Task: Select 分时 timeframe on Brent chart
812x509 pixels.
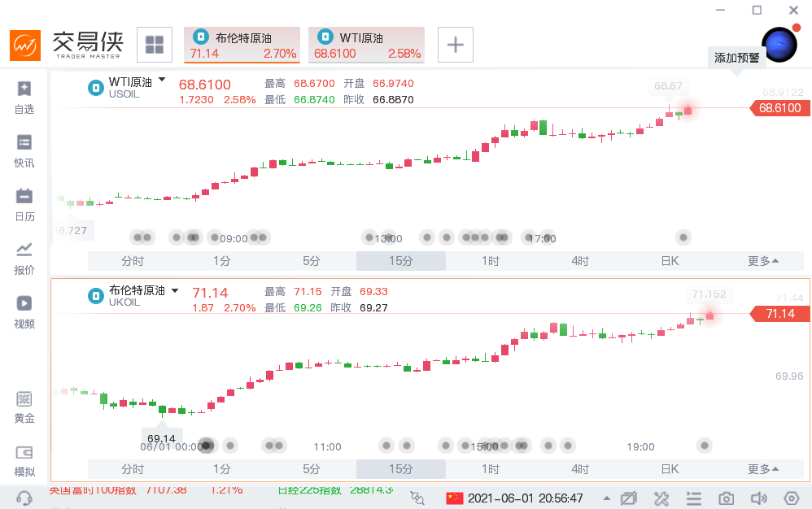Action: tap(133, 469)
